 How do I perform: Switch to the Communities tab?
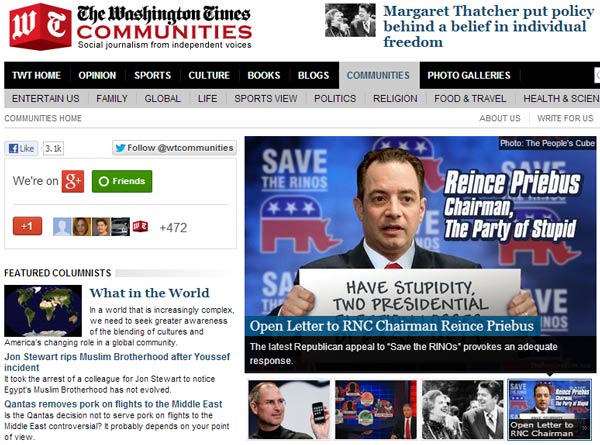click(x=378, y=75)
